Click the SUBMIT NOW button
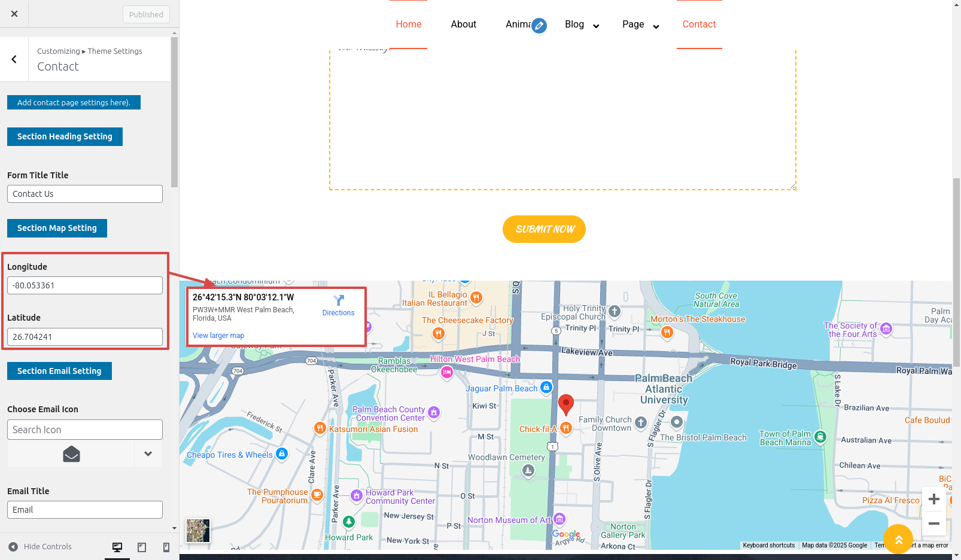 pos(544,229)
